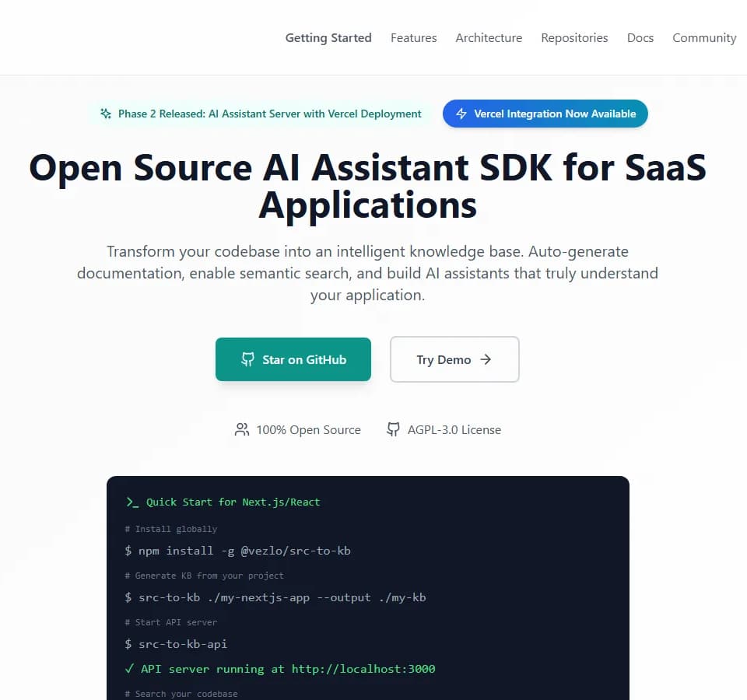Image resolution: width=747 pixels, height=700 pixels.
Task: Click the Try Demo button
Action: pyautogui.click(x=454, y=359)
